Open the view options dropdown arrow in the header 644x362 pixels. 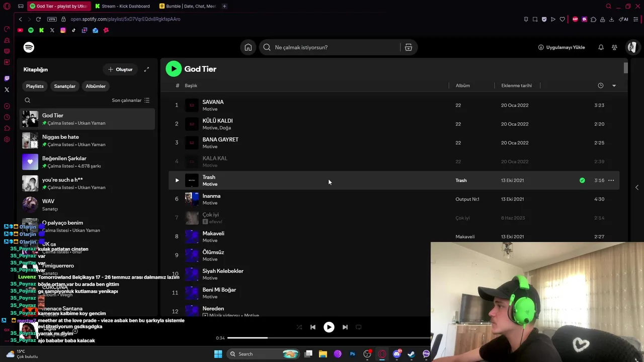click(x=614, y=85)
